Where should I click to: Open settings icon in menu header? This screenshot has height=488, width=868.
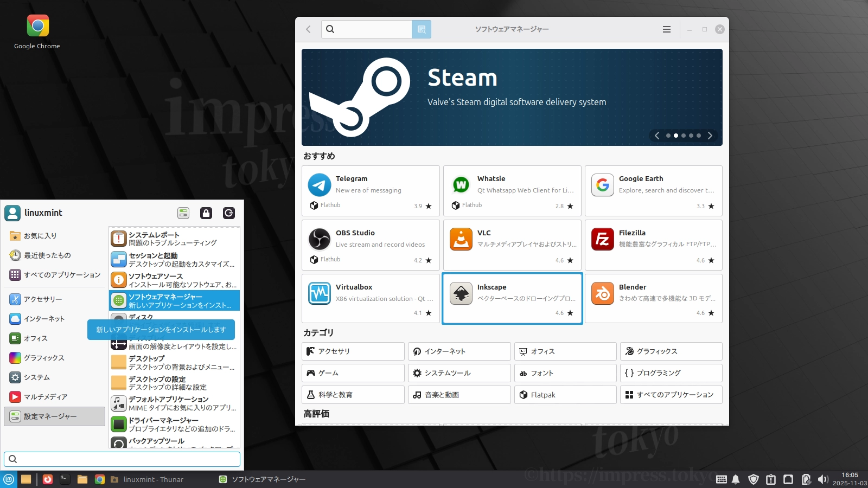pos(183,213)
